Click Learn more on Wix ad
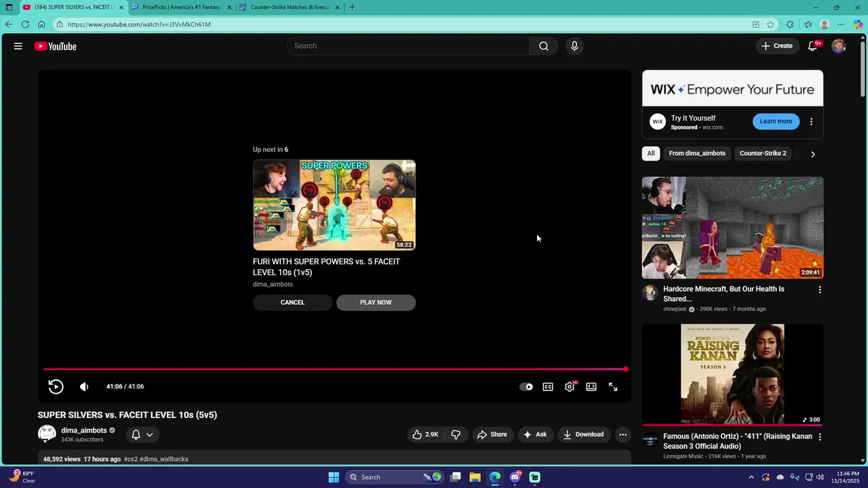The width and height of the screenshot is (868, 488). [776, 121]
